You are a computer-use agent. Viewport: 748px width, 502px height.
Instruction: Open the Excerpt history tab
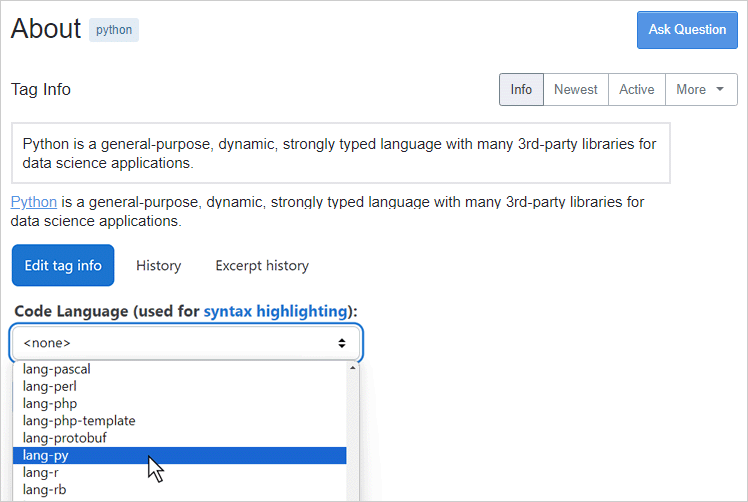click(x=262, y=265)
